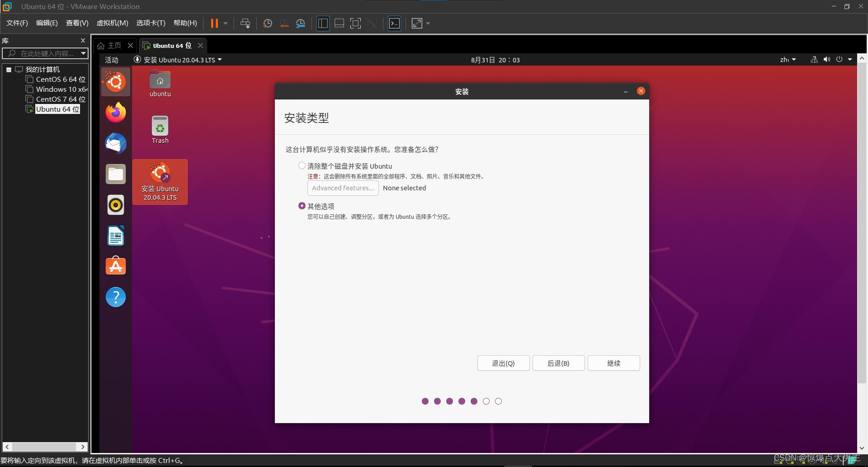Open the snapshot manager icon
This screenshot has width=868, height=467.
(301, 23)
